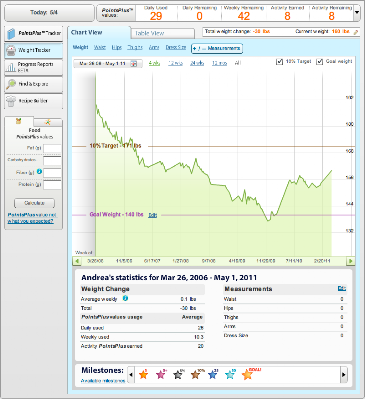Open the Progress Reports chart icon

click(x=11, y=67)
